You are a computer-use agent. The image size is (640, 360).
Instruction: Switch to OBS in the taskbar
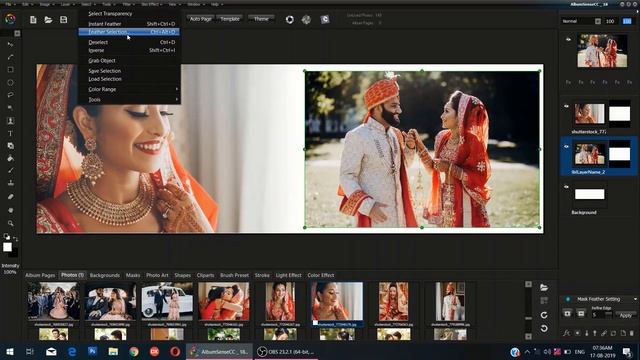click(286, 351)
